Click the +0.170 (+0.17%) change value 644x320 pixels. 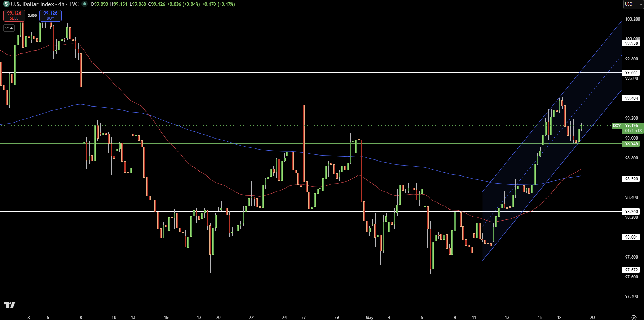click(218, 4)
